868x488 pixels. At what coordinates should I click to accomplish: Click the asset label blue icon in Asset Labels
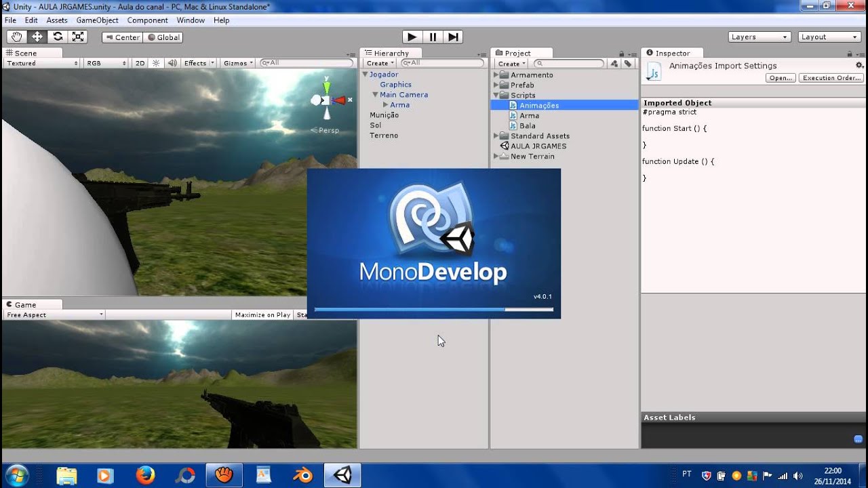(859, 439)
